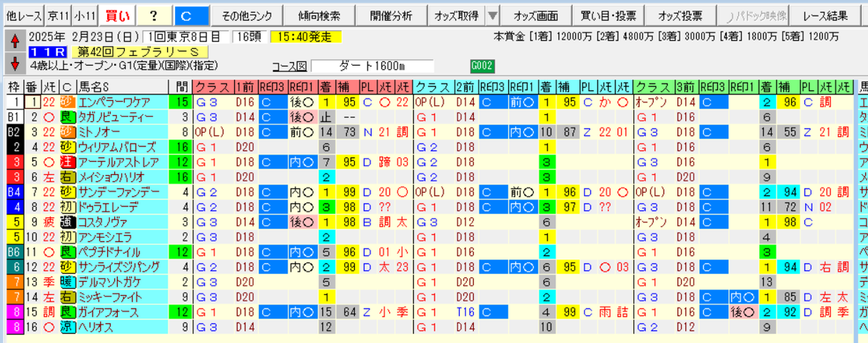This screenshot has width=868, height=343.
Task: Open 傾向検索
Action: pos(318,16)
